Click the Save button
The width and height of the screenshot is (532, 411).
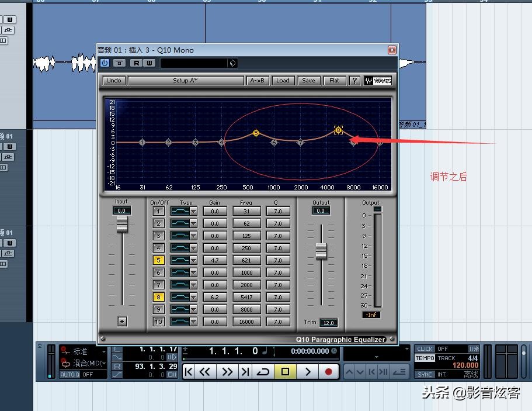[308, 81]
